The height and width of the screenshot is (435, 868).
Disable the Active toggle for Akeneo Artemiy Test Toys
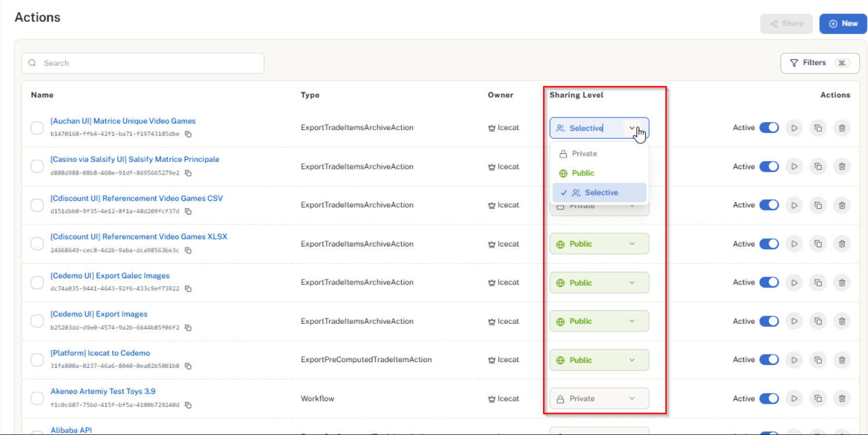(x=770, y=398)
